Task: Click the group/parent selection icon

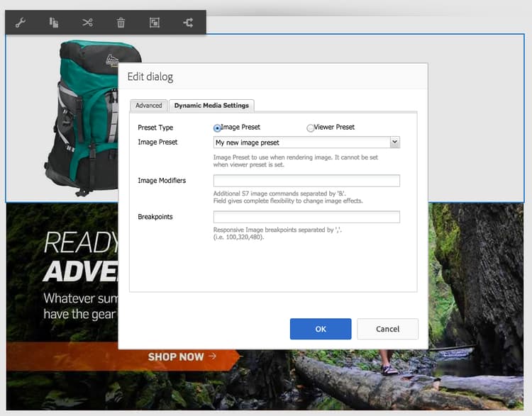Action: point(188,23)
